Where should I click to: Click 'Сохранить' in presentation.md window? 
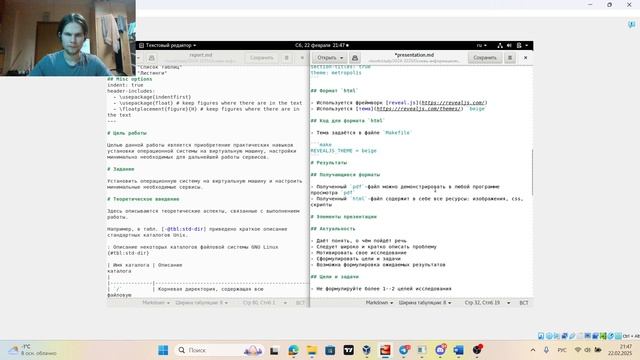[485, 58]
